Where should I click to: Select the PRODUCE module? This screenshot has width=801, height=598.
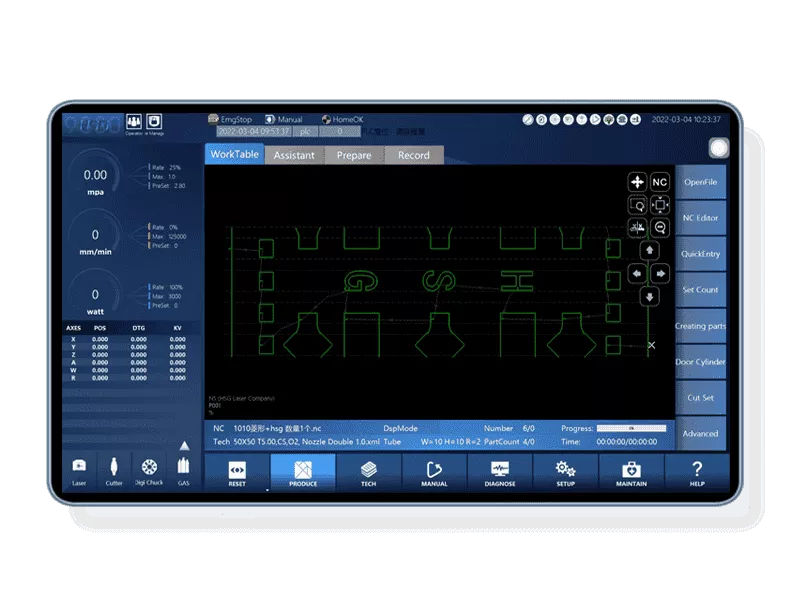[x=303, y=473]
